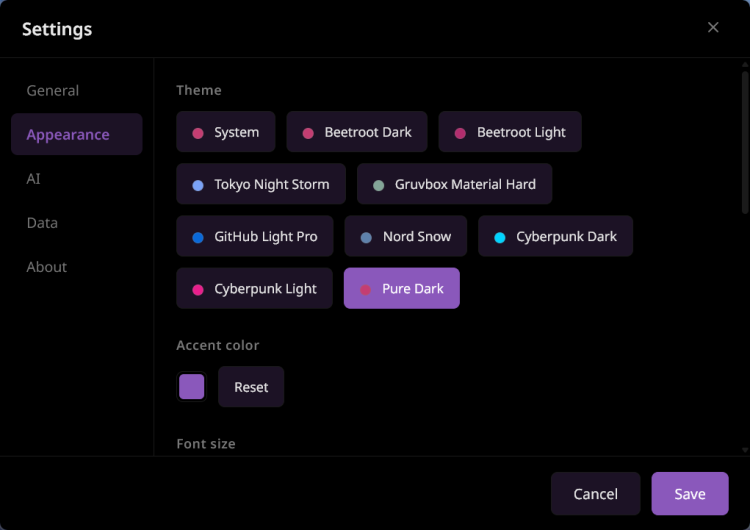Apply the Tokyo Night Storm theme
The image size is (750, 530).
click(x=260, y=184)
